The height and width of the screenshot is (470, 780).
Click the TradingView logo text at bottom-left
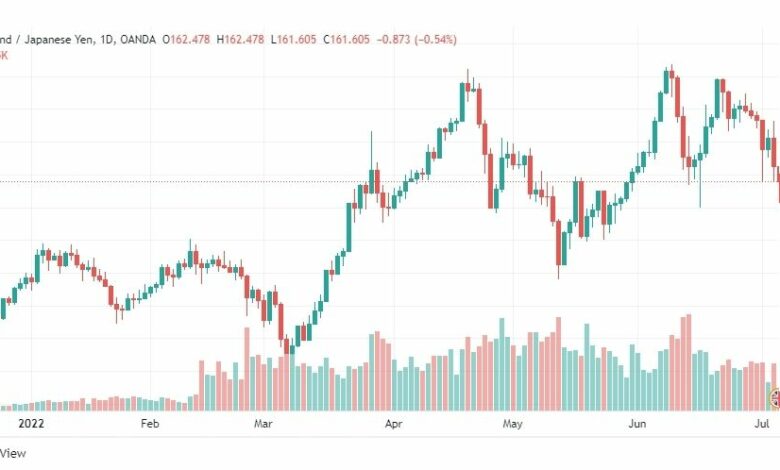pos(12,453)
